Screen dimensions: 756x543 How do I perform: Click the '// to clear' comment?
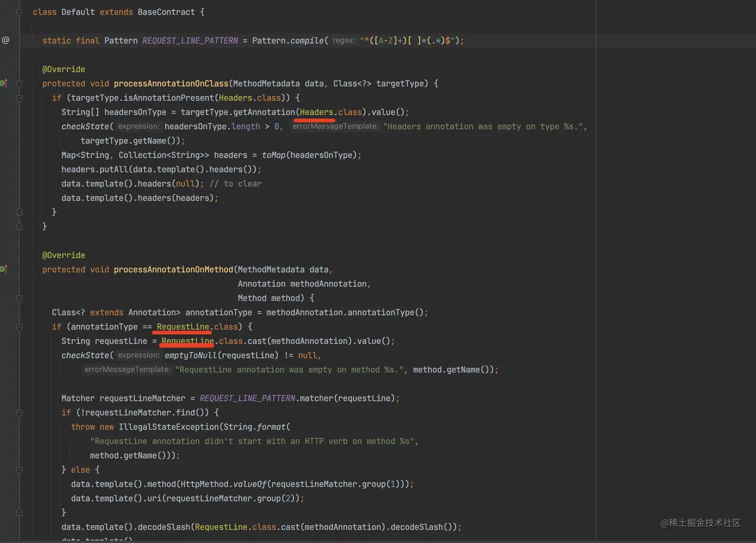pos(235,183)
